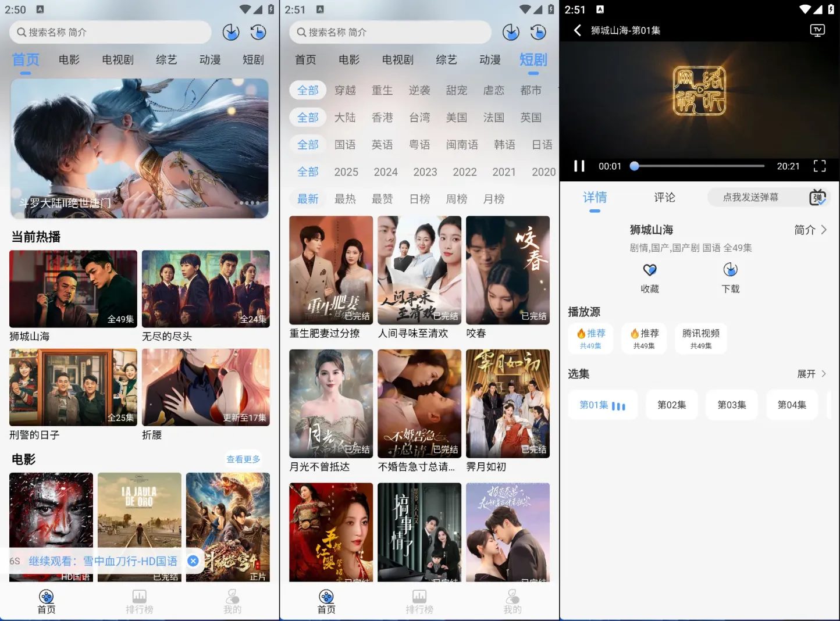Open history clock icon in middle screen header

pos(538,32)
